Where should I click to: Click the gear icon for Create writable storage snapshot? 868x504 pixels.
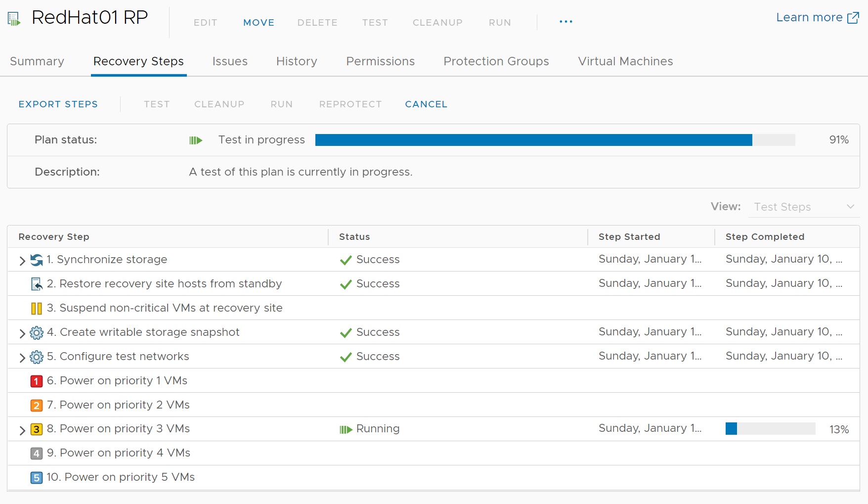[x=37, y=332]
